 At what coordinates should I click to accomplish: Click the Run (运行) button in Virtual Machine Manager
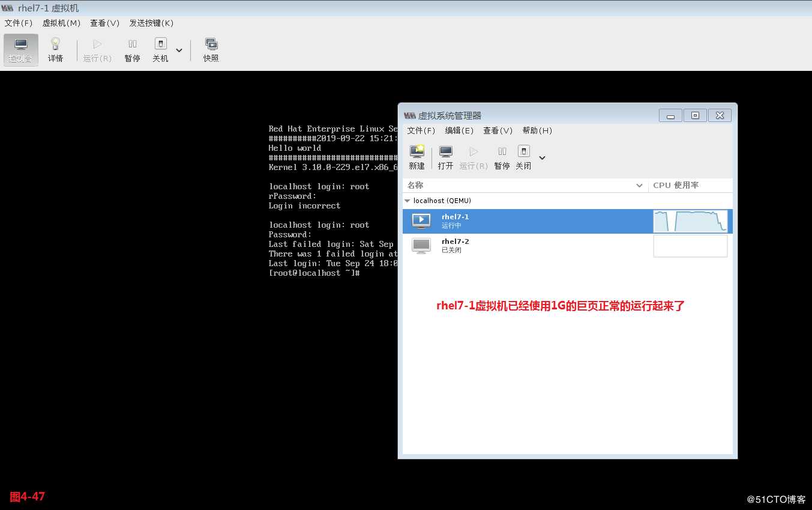[474, 157]
